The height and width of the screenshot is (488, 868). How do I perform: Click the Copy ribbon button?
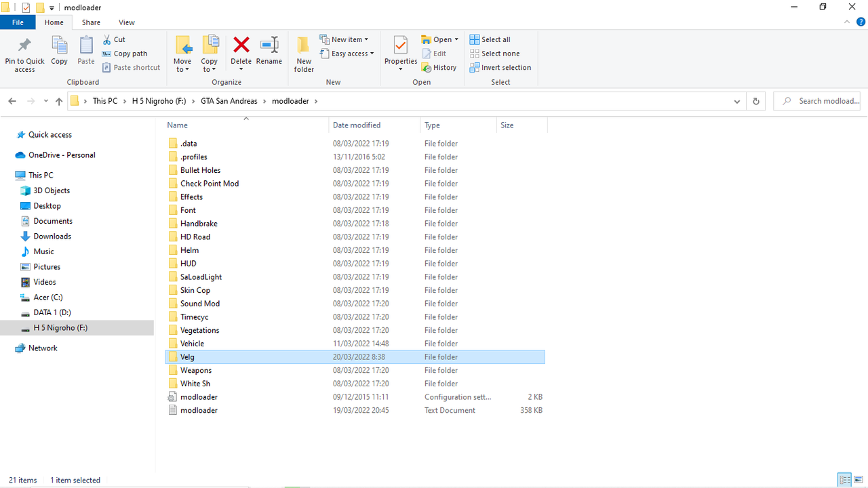click(59, 52)
